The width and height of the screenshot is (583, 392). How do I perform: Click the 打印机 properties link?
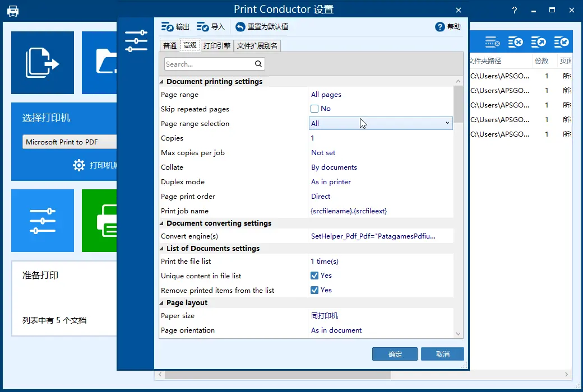pyautogui.click(x=103, y=165)
